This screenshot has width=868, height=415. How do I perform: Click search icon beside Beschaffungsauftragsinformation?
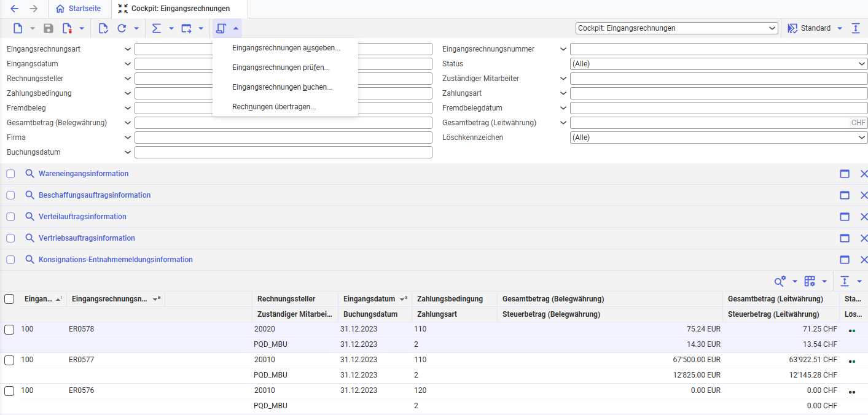click(29, 195)
